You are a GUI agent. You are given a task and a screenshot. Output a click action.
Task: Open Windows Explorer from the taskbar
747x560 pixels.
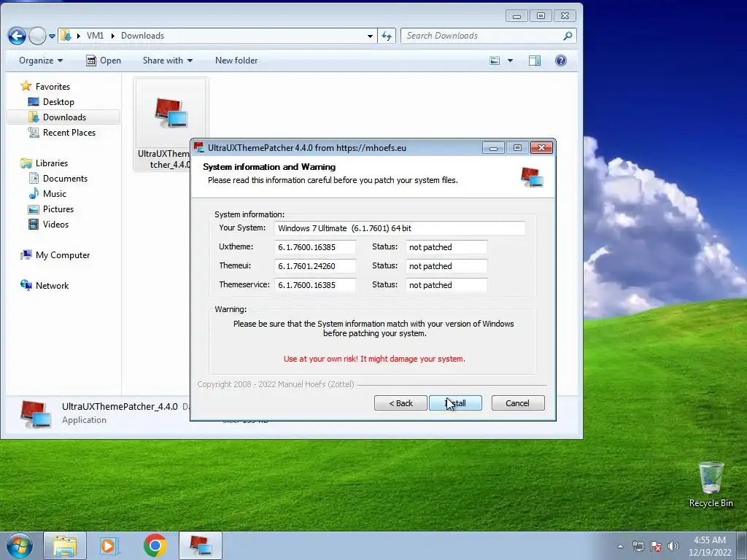[65, 545]
